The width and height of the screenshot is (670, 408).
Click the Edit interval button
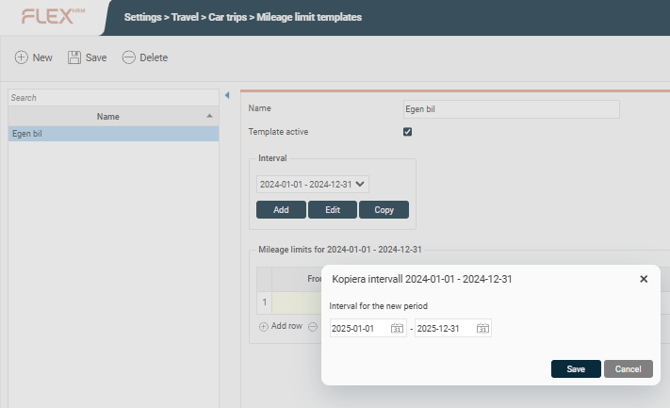(332, 210)
